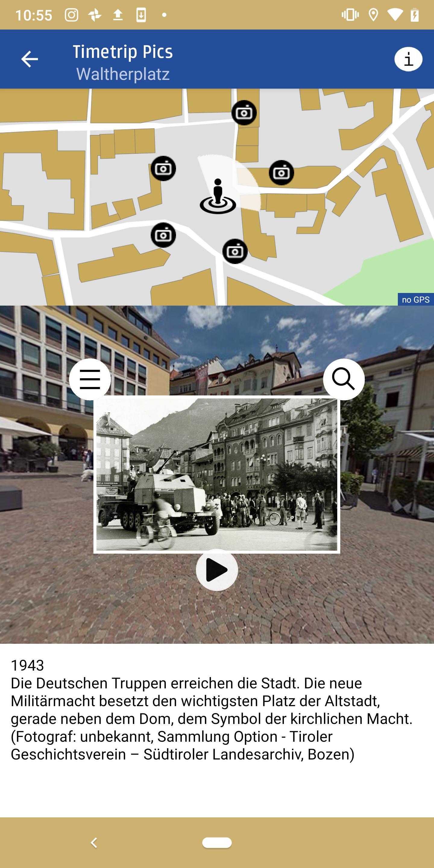This screenshot has width=434, height=868.
Task: Play the historical photo slideshow
Action: coord(217,570)
